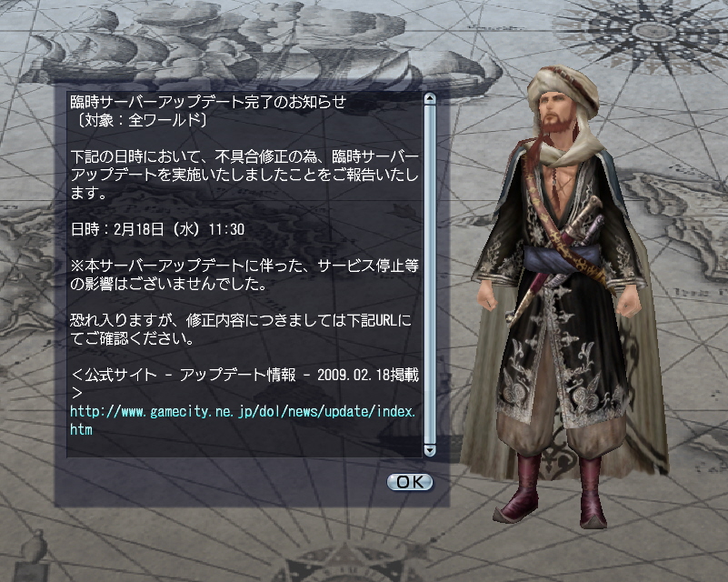This screenshot has width=728, height=582.
Task: Open the gamecity.ne.jp update news URL
Action: click(x=243, y=420)
